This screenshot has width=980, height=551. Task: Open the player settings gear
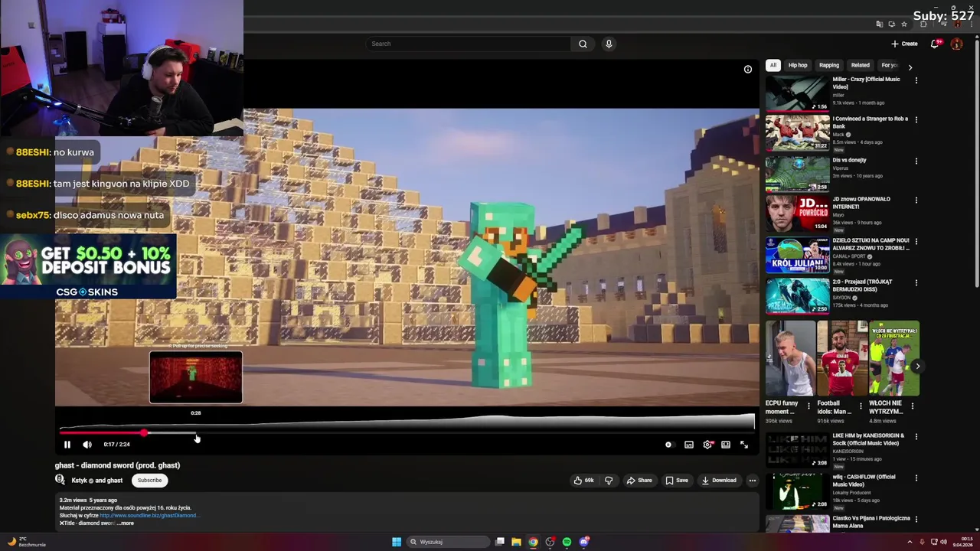tap(707, 445)
